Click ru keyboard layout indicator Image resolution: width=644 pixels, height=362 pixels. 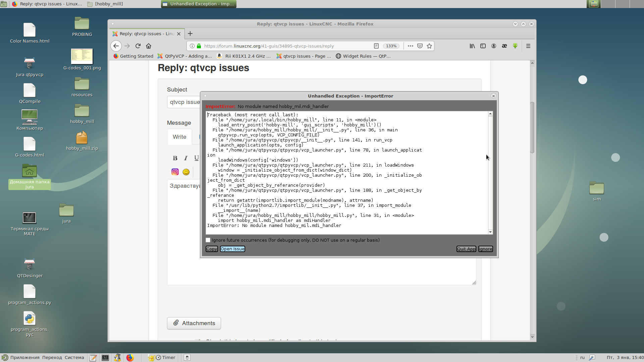pos(582,358)
